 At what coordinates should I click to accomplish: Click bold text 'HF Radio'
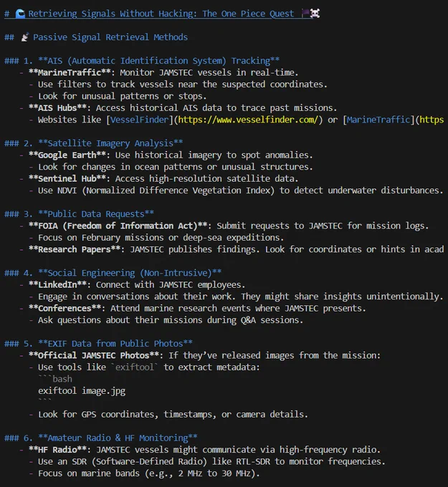(x=57, y=450)
